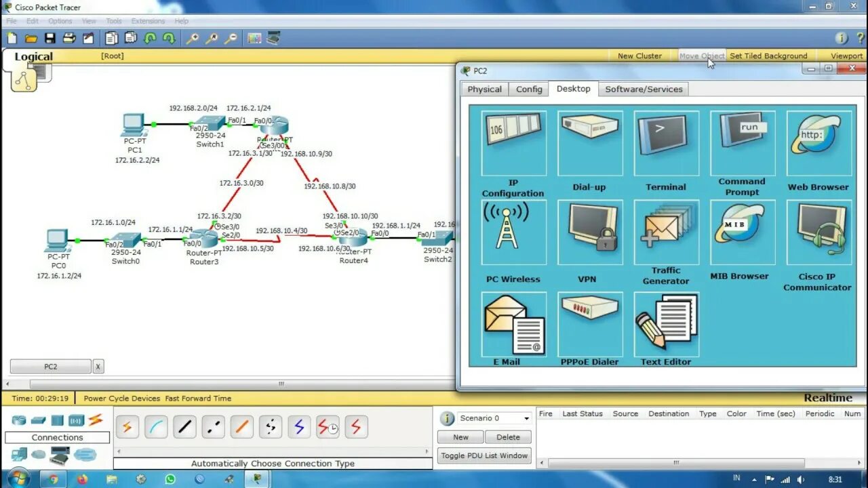The image size is (868, 488).
Task: Launch the Web Browser app
Action: click(818, 143)
